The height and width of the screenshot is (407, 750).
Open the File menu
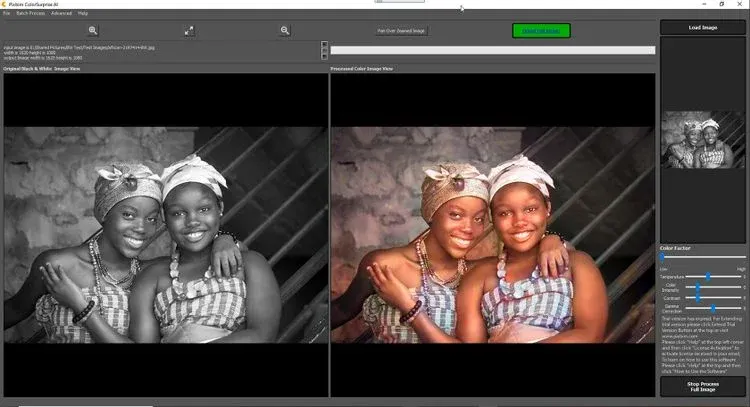click(x=6, y=13)
